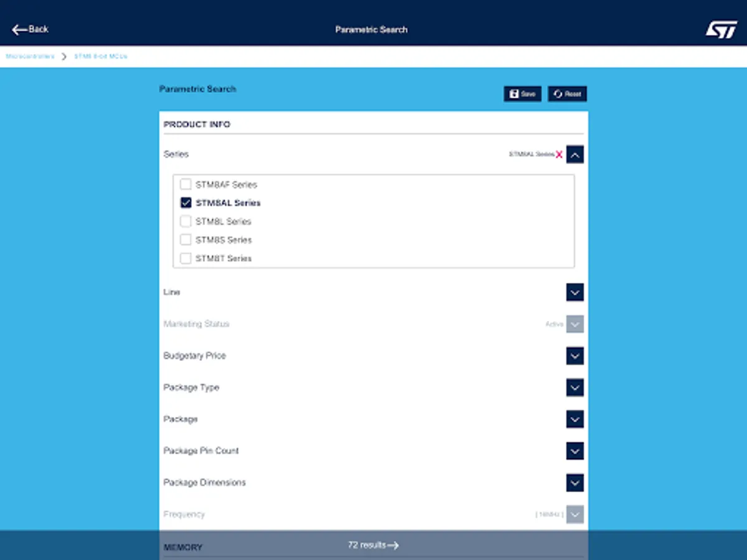Image resolution: width=747 pixels, height=560 pixels.
Task: Click the Budgetary Price label
Action: pos(195,356)
